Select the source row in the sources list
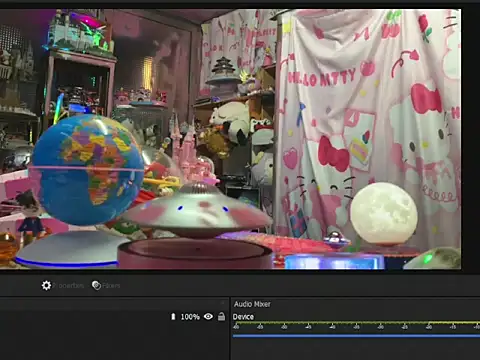 click(115, 317)
